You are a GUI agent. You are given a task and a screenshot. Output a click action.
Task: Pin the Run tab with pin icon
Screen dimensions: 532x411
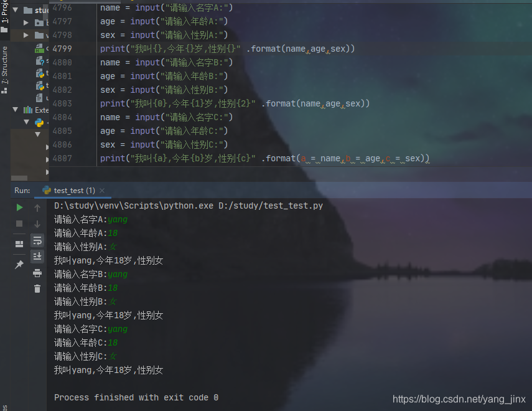[19, 264]
